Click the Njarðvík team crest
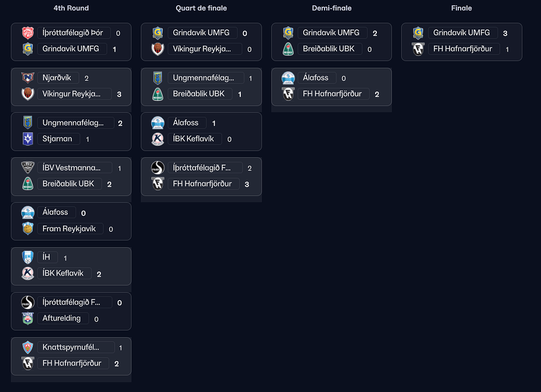This screenshot has height=392, width=541. tap(28, 78)
